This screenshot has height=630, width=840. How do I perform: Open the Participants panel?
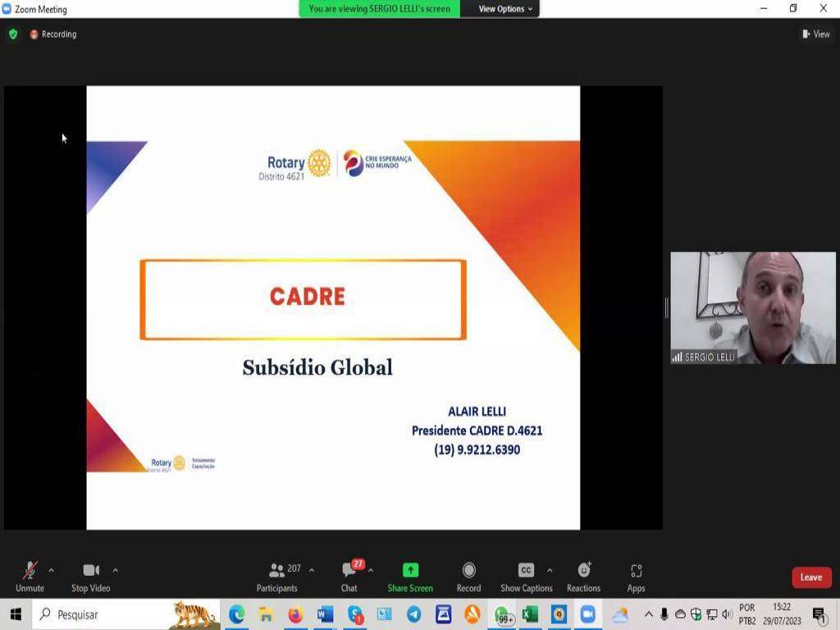click(x=277, y=576)
